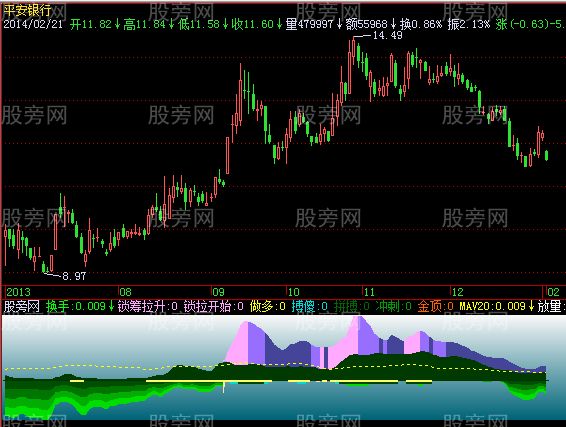Click the 锁筹拉升:0 indicator label
The image size is (566, 427).
click(148, 306)
